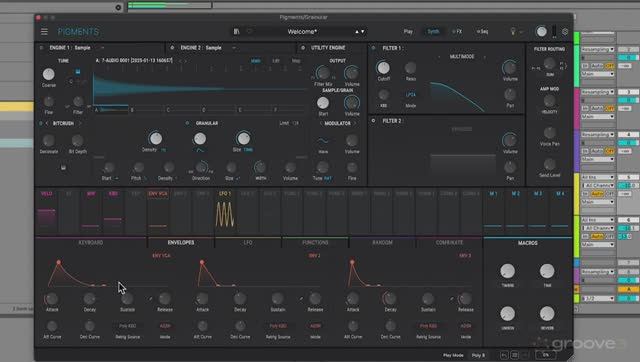Adjust the Filter 1 Reso knob
This screenshot has height=362, width=640.
coord(411,68)
